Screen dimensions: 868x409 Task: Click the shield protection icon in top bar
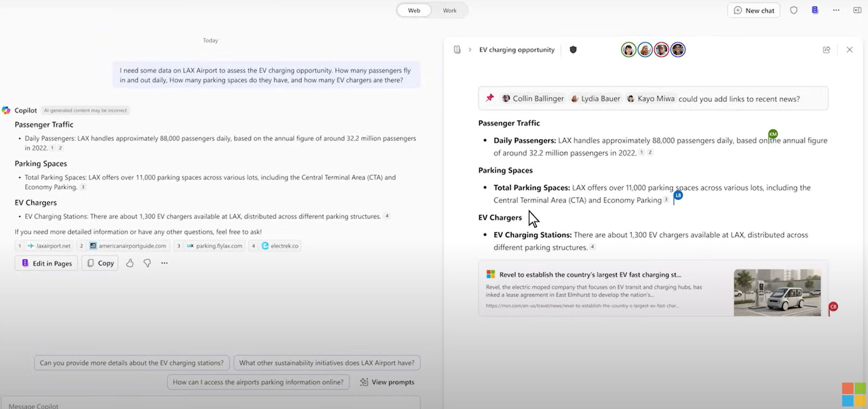click(x=794, y=10)
